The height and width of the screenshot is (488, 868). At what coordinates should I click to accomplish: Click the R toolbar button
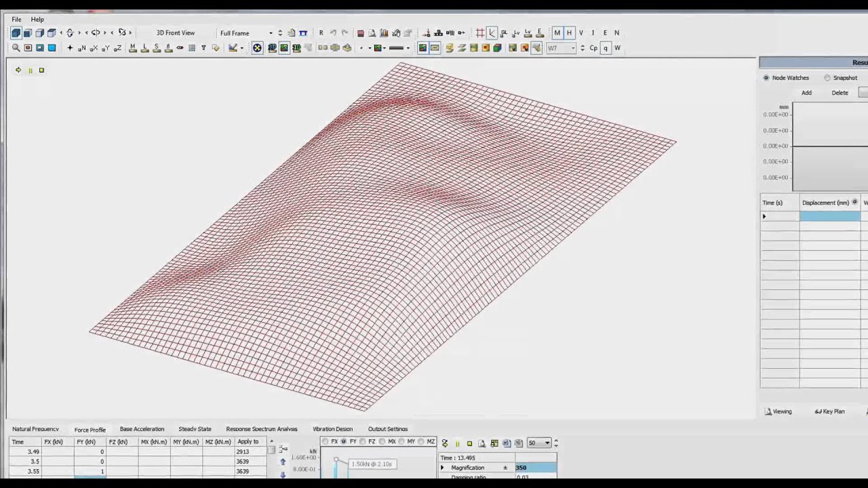321,33
